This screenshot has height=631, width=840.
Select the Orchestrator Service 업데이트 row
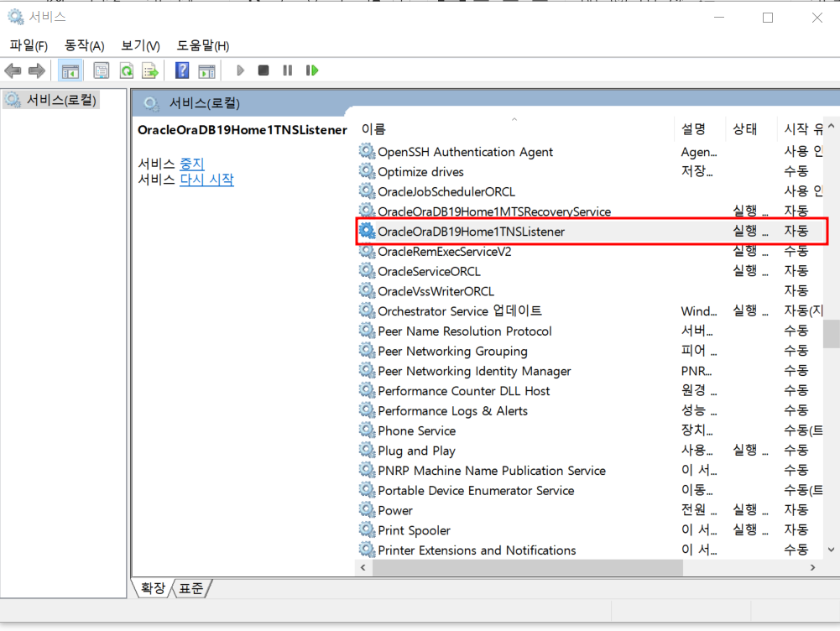(x=590, y=310)
